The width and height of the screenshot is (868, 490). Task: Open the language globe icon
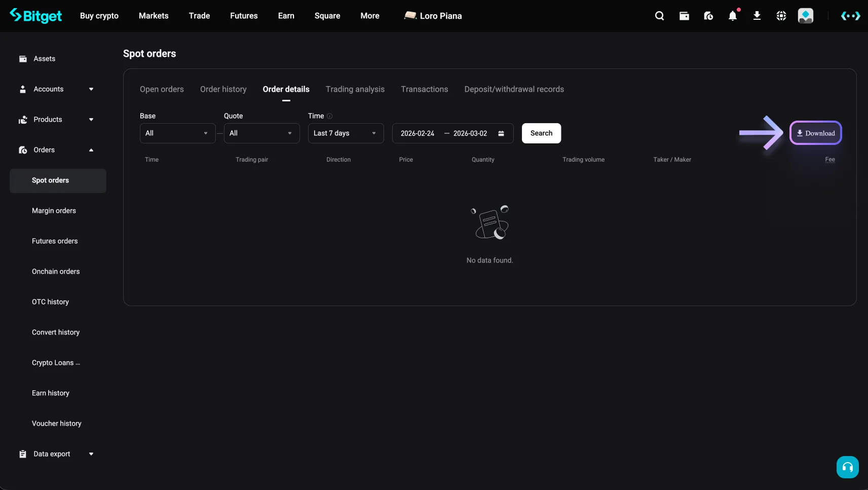[x=781, y=16]
